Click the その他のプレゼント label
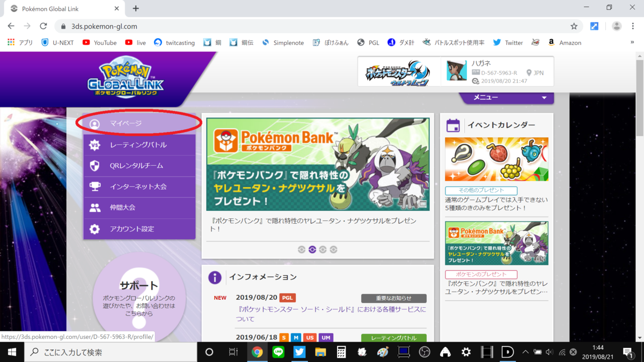Image resolution: width=644 pixels, height=362 pixels. pyautogui.click(x=481, y=190)
